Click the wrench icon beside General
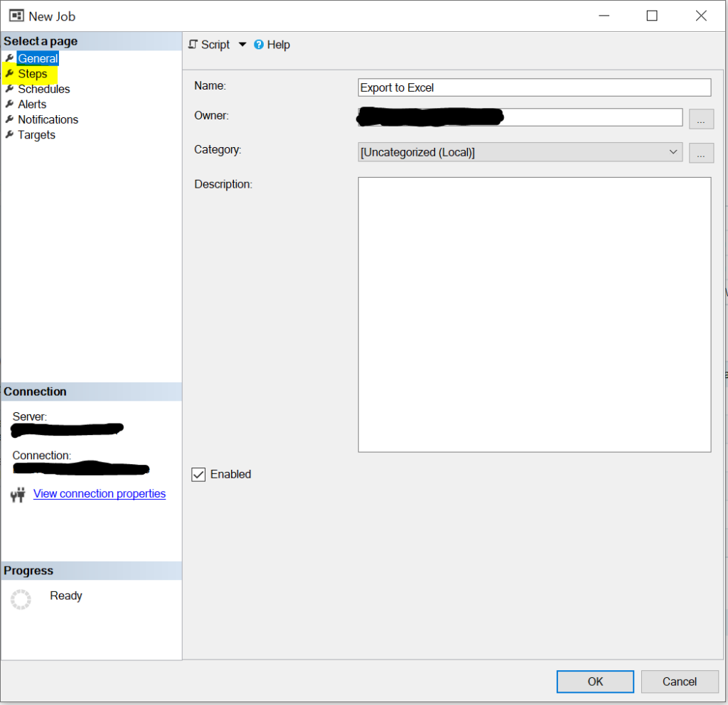 coord(9,58)
